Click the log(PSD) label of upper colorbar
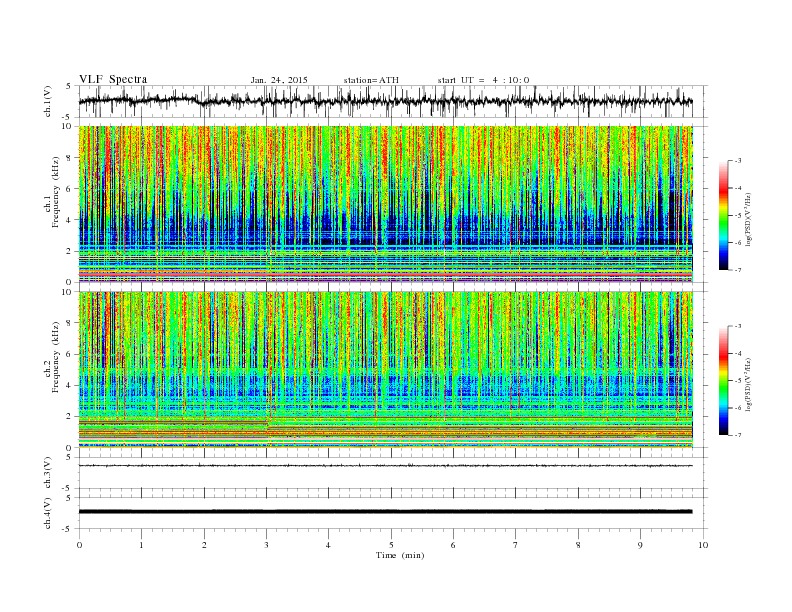The width and height of the screenshot is (792, 612). tap(749, 219)
